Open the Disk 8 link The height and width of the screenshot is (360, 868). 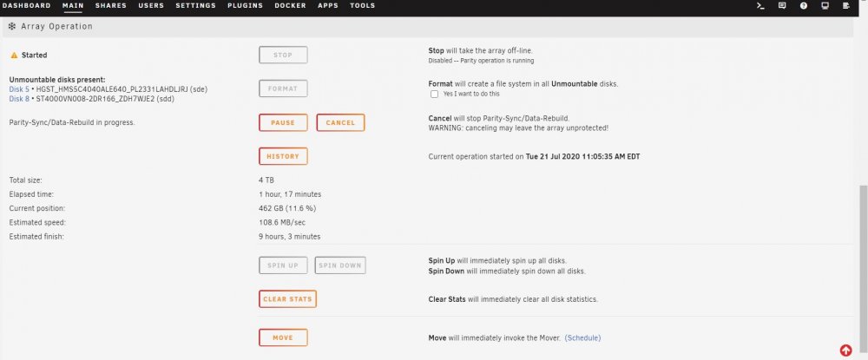tap(19, 99)
